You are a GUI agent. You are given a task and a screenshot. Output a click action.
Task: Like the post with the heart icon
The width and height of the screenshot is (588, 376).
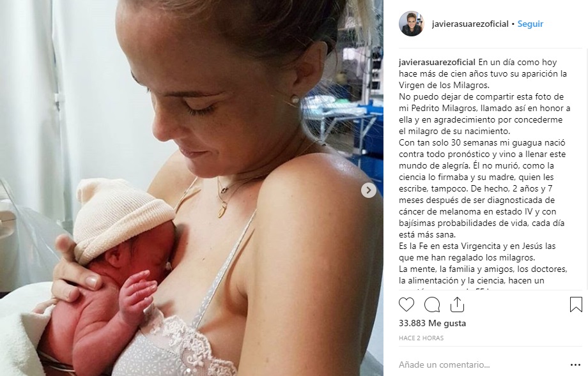coord(406,305)
